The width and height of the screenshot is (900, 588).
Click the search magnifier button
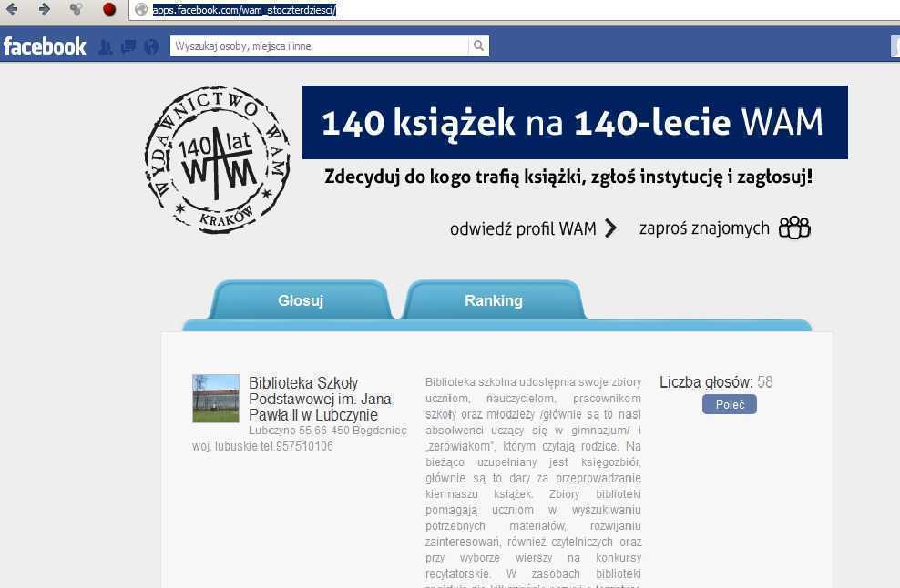tap(479, 46)
